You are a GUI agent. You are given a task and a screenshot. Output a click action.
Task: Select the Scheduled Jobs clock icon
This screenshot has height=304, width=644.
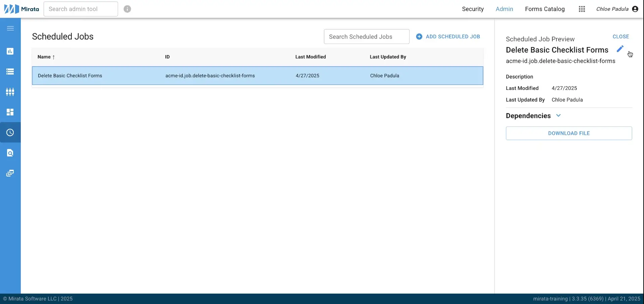10,132
